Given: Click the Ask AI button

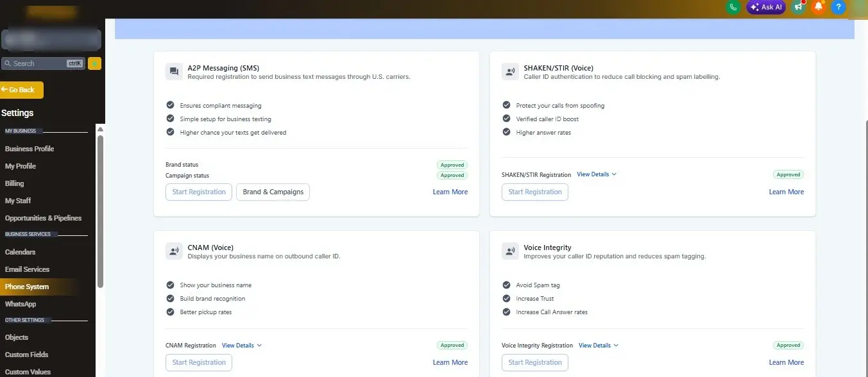Looking at the screenshot, I should click(x=766, y=7).
